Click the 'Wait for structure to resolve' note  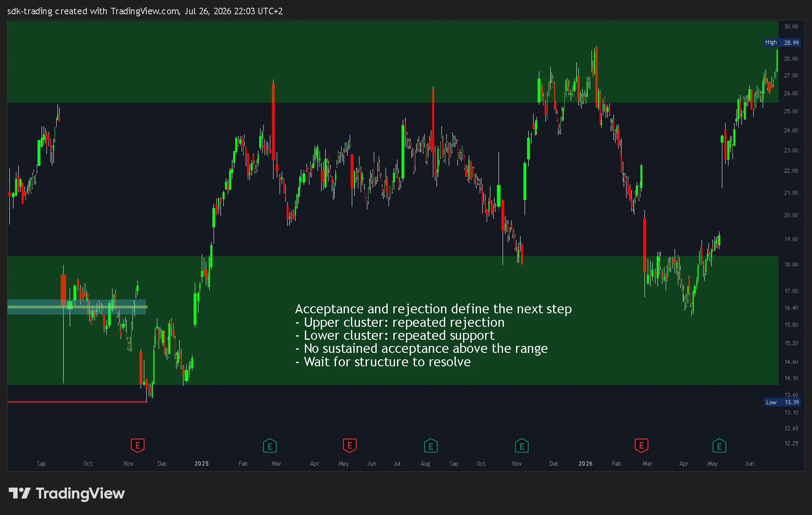coord(383,362)
